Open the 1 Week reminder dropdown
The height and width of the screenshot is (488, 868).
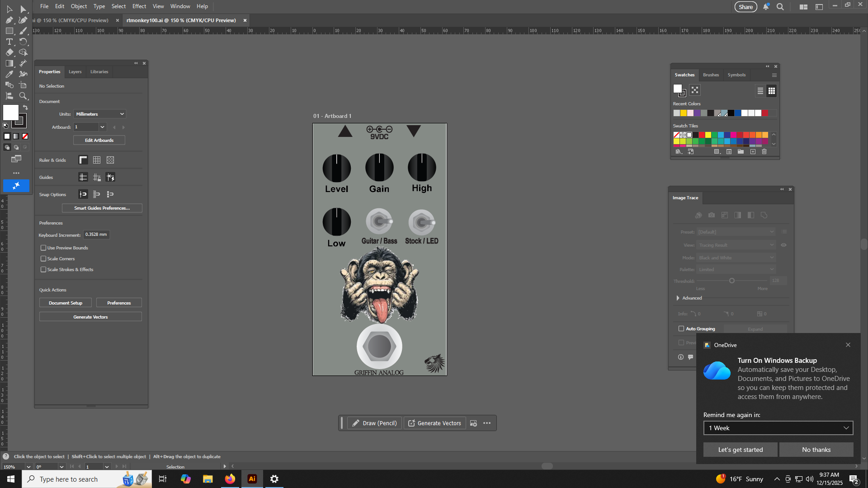(x=778, y=428)
